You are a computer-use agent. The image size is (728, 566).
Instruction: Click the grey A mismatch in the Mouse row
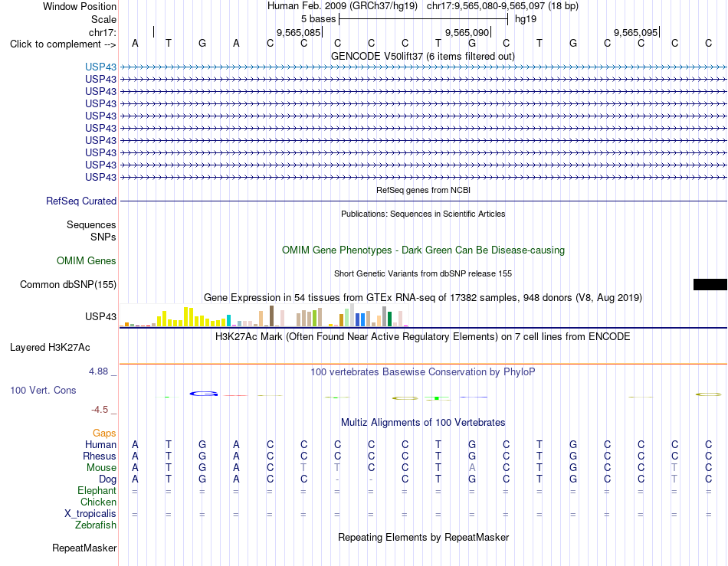point(472,468)
